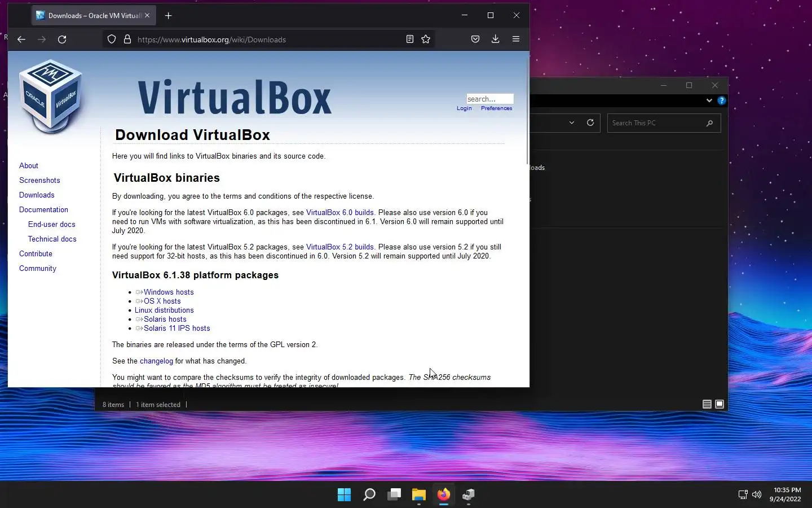Follow the VirtualBox 5.2 builds link
The height and width of the screenshot is (508, 812).
(x=339, y=247)
